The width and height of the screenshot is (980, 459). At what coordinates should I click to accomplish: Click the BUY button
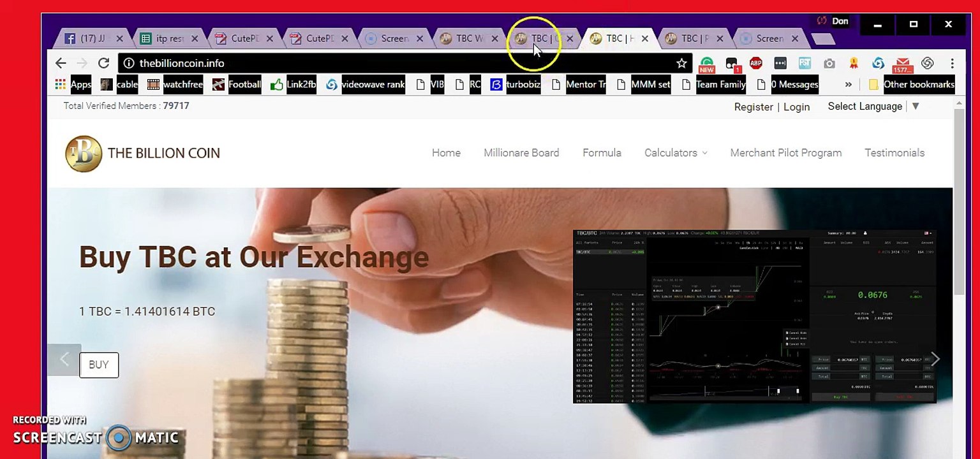[x=99, y=365]
